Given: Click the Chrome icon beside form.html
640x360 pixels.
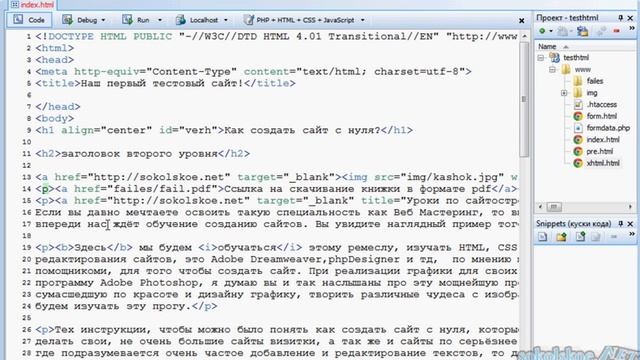Looking at the screenshot, I should (x=578, y=116).
